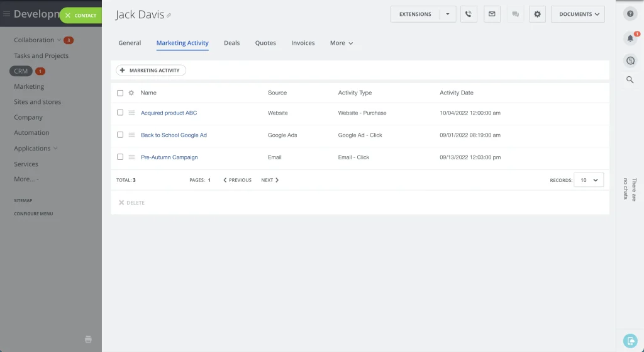Select the Marketing Activity tab
This screenshot has height=352, width=644.
coord(182,43)
